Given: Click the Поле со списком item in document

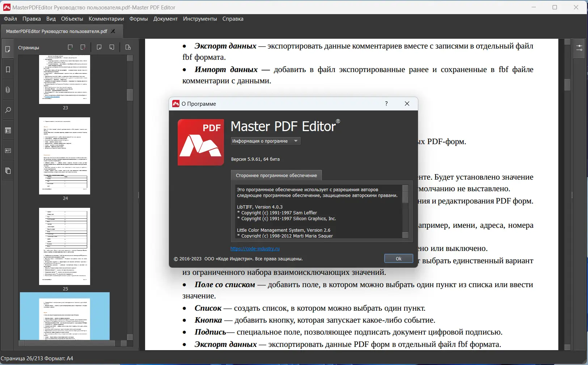Looking at the screenshot, I should click(x=225, y=285).
